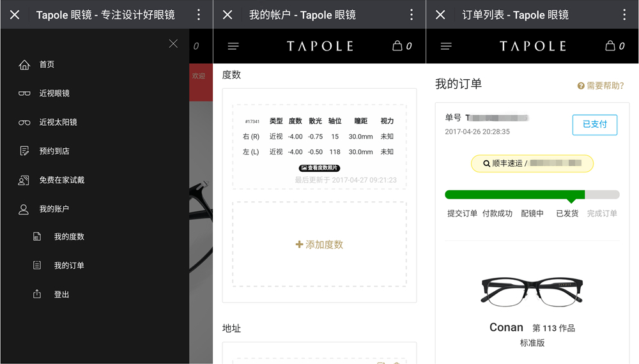Click TAPOLE logo in 我的帐户 window
639x364 pixels.
tap(320, 46)
